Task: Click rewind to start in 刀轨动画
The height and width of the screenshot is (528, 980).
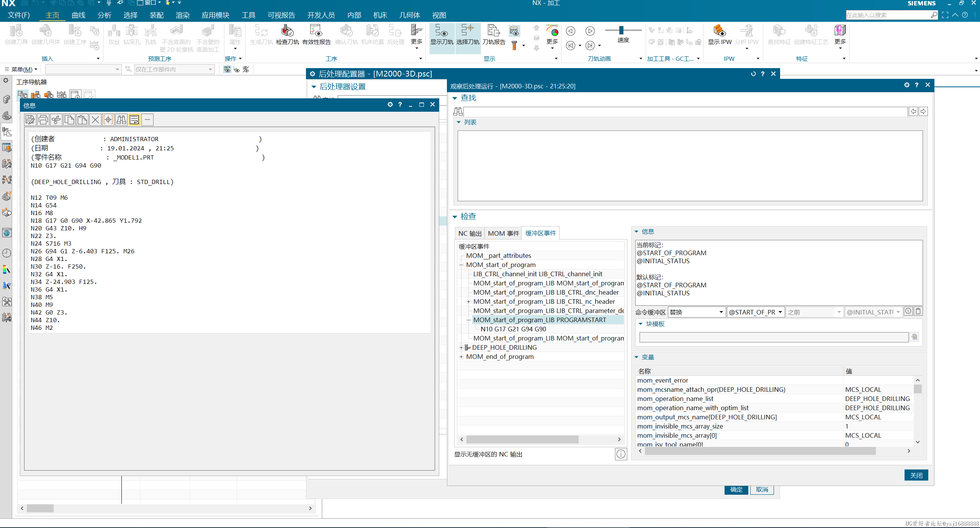Action: [571, 46]
